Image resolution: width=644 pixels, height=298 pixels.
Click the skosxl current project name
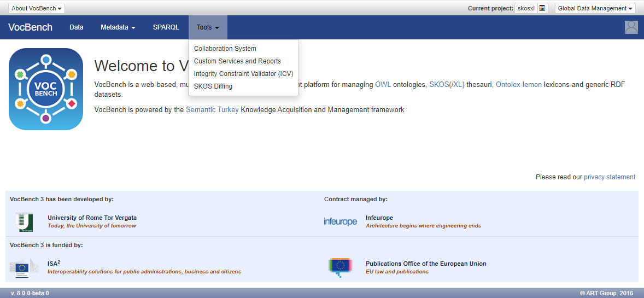point(526,8)
